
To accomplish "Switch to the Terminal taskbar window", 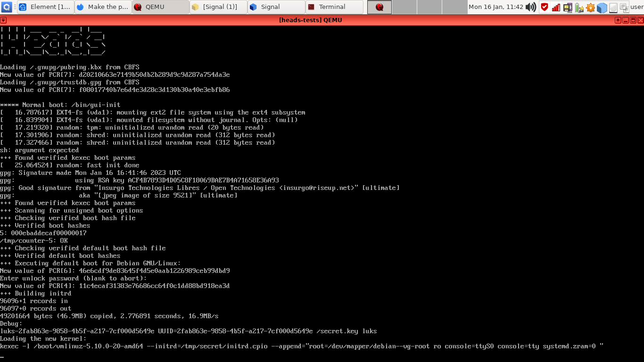I will 334,7.
